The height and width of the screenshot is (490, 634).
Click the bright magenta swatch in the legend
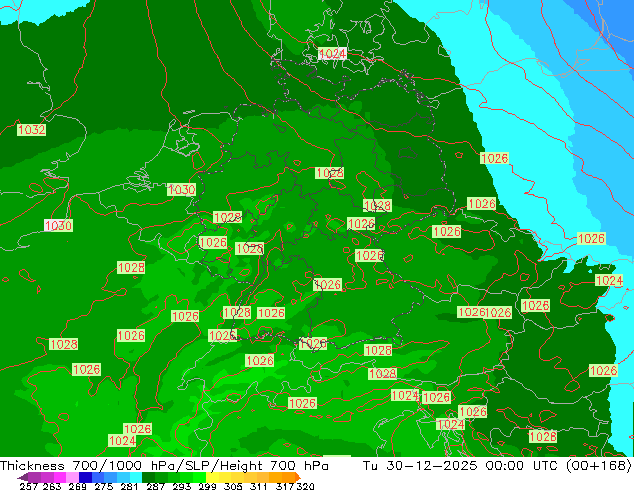(59, 477)
